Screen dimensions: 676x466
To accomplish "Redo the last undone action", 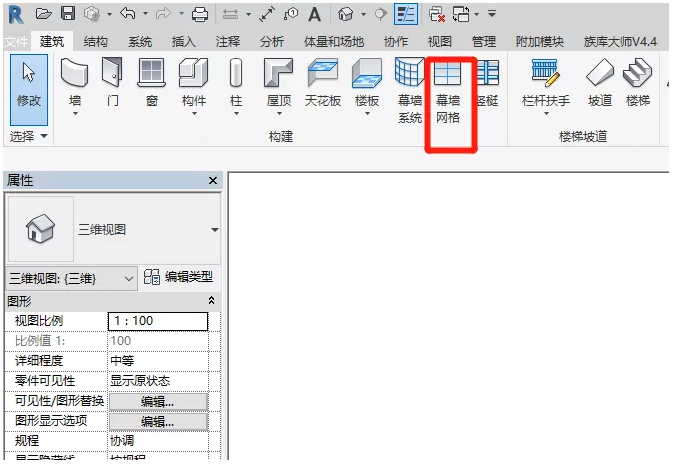I will 163,14.
